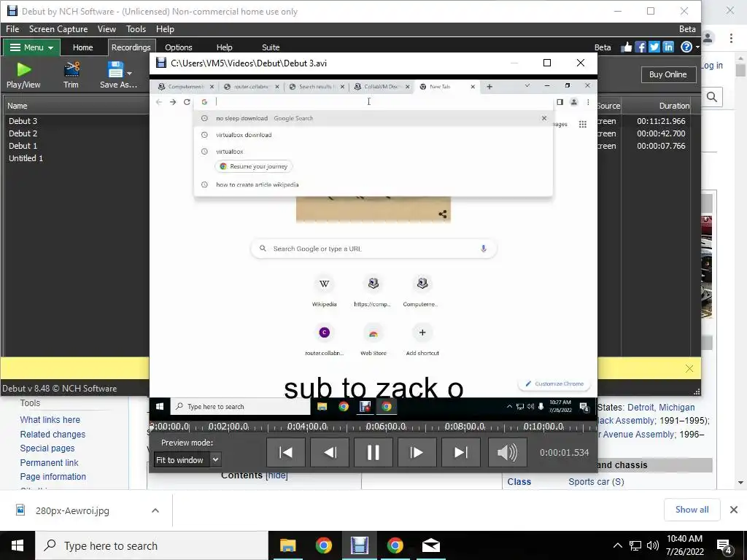747x560 pixels.
Task: Go to start of recording button
Action: [286, 452]
